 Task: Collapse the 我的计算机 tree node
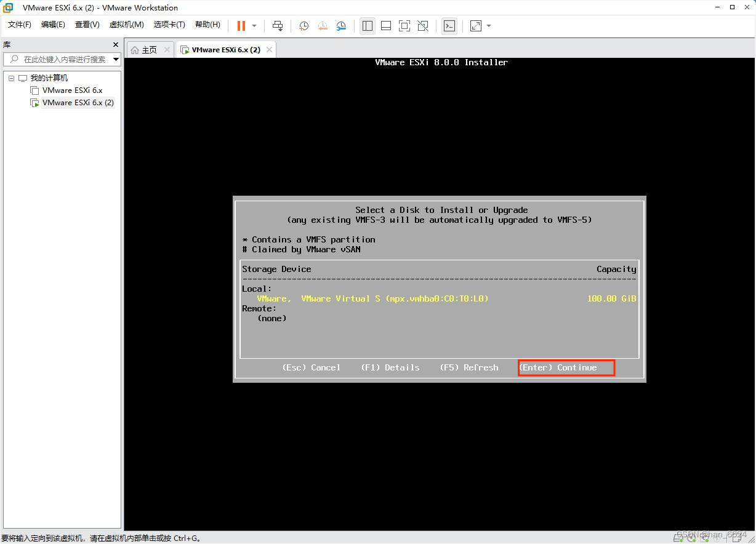(x=11, y=78)
